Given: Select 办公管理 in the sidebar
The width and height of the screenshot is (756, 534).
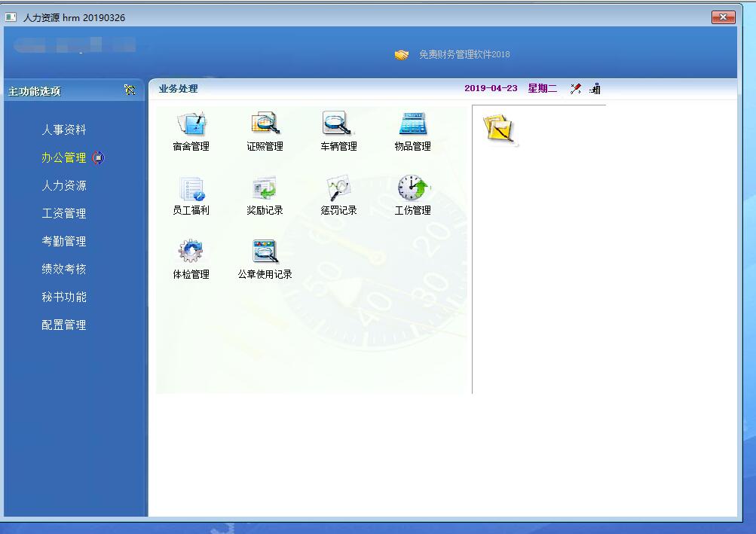Looking at the screenshot, I should pyautogui.click(x=63, y=157).
